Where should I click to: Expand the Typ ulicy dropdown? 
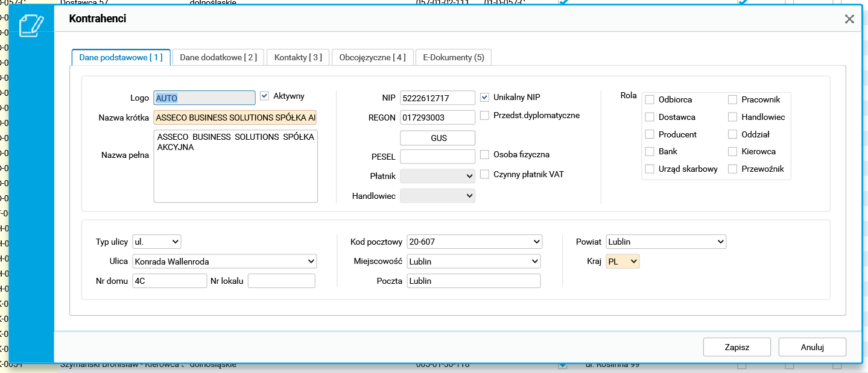[157, 242]
